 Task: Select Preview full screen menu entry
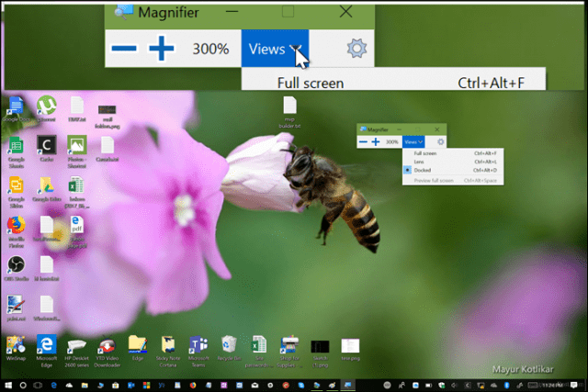tap(453, 181)
